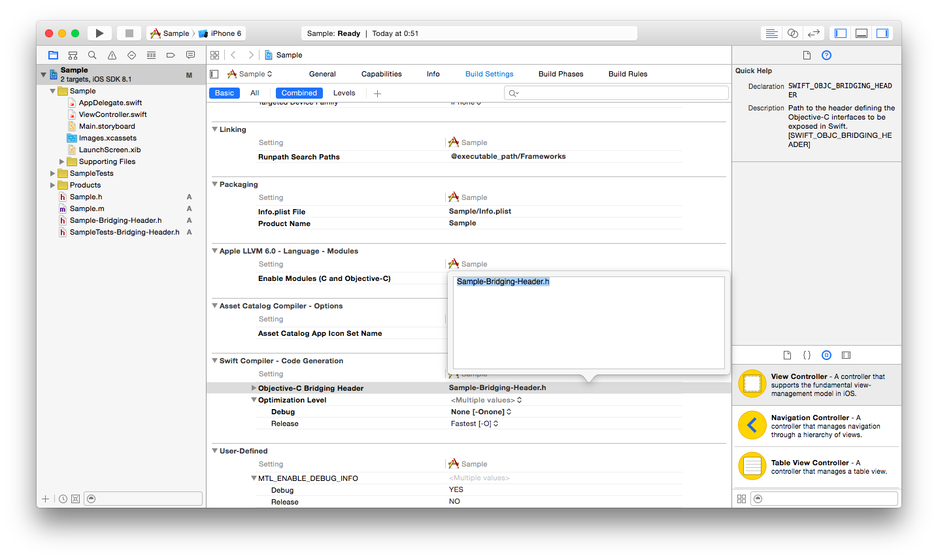Viewport: 938px width, 560px height.
Task: Open the Info tab
Action: pyautogui.click(x=433, y=74)
